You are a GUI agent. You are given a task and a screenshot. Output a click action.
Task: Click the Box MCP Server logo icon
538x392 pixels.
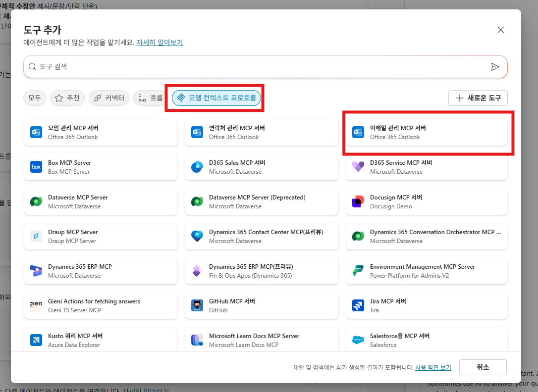(x=36, y=167)
